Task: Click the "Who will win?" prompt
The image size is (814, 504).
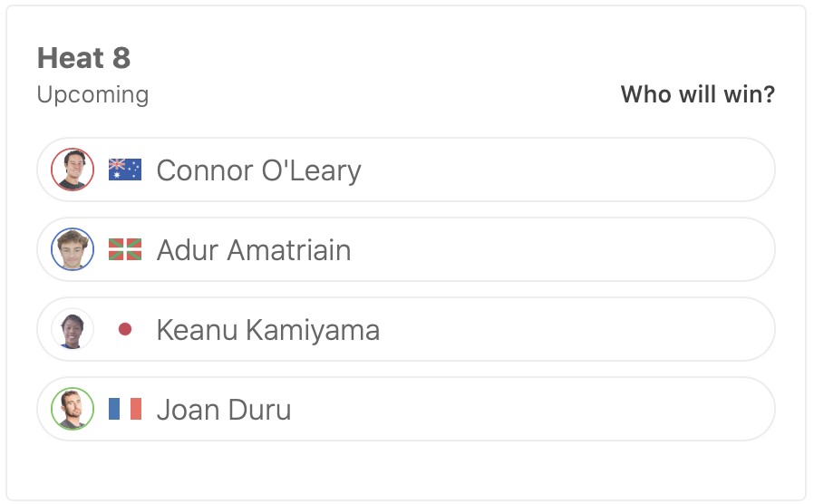Action: [x=697, y=94]
